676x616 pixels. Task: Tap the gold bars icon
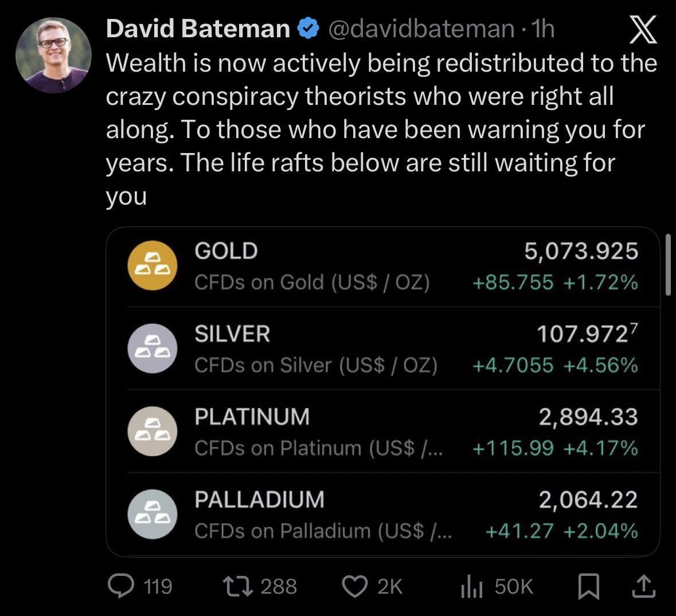152,266
